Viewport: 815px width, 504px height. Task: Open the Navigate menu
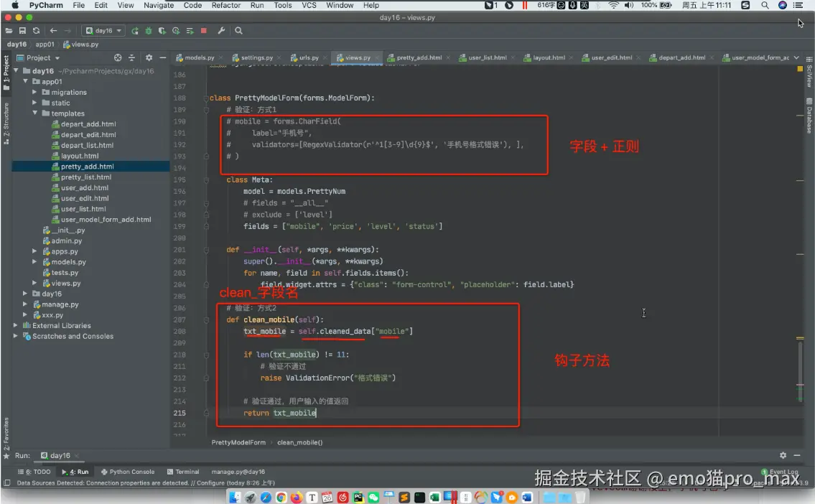pos(159,5)
